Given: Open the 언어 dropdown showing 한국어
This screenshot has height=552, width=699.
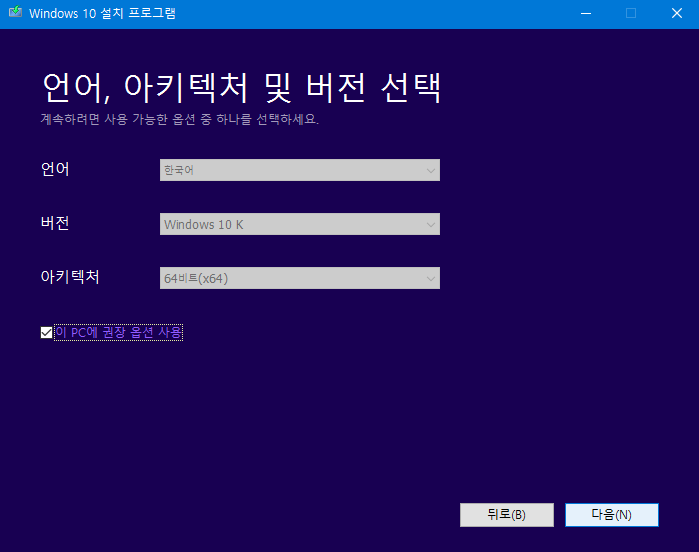Looking at the screenshot, I should (300, 170).
